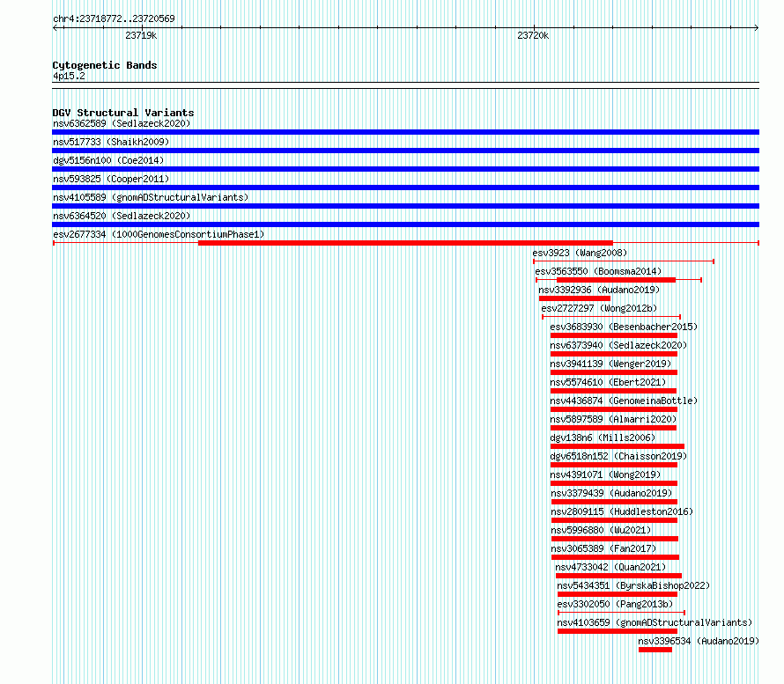The width and height of the screenshot is (784, 684).
Task: Click the 23720k ruler label
Action: 533,35
